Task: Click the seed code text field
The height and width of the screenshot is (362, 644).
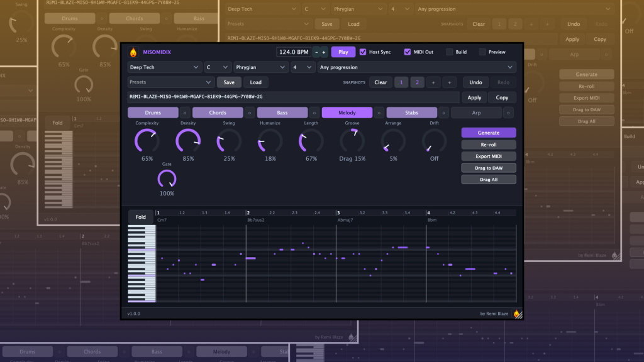Action: 293,97
